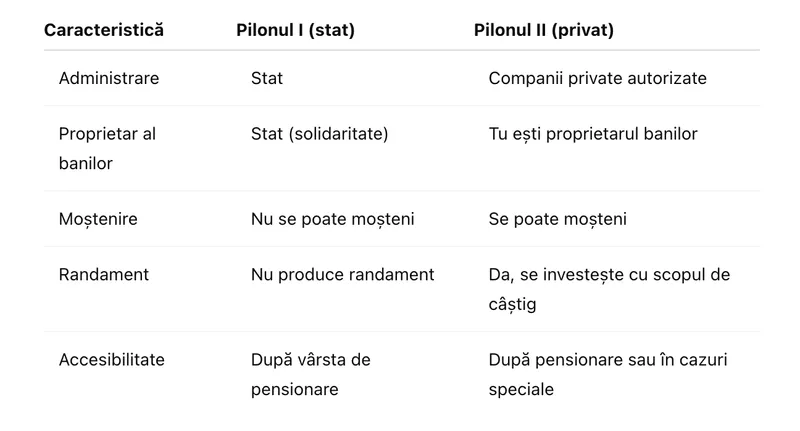
Task: Click the 'Tu ești proprietarul banilor' cell
Action: coord(593,133)
